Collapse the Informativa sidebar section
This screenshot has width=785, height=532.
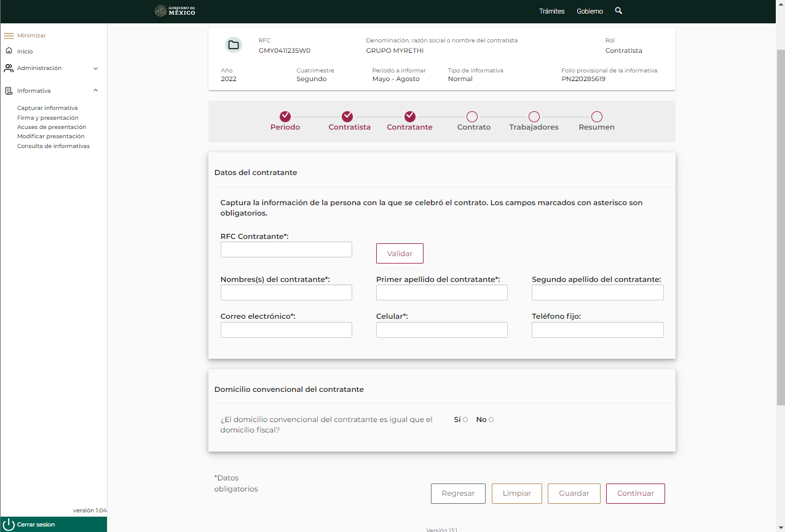(95, 90)
